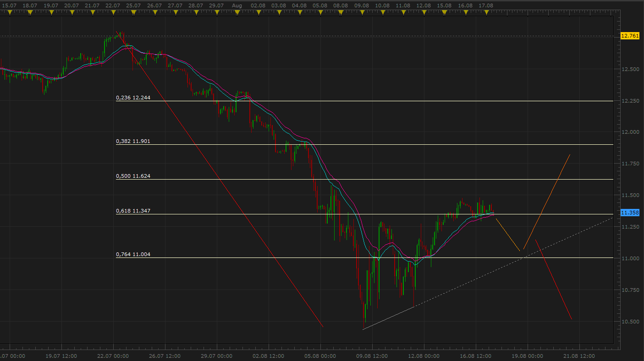
Task: Select the yellow marker below 15.07 date
Action: click(x=9, y=13)
